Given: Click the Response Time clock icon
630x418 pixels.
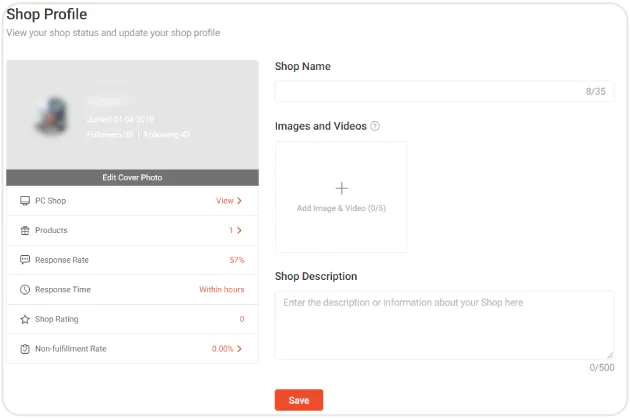Looking at the screenshot, I should point(25,290).
